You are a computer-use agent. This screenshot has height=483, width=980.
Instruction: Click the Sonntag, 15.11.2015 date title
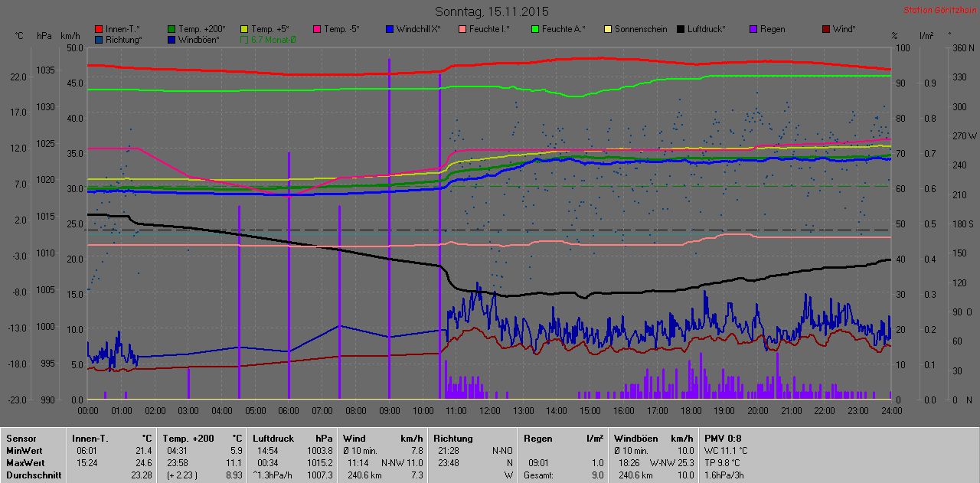pos(492,11)
